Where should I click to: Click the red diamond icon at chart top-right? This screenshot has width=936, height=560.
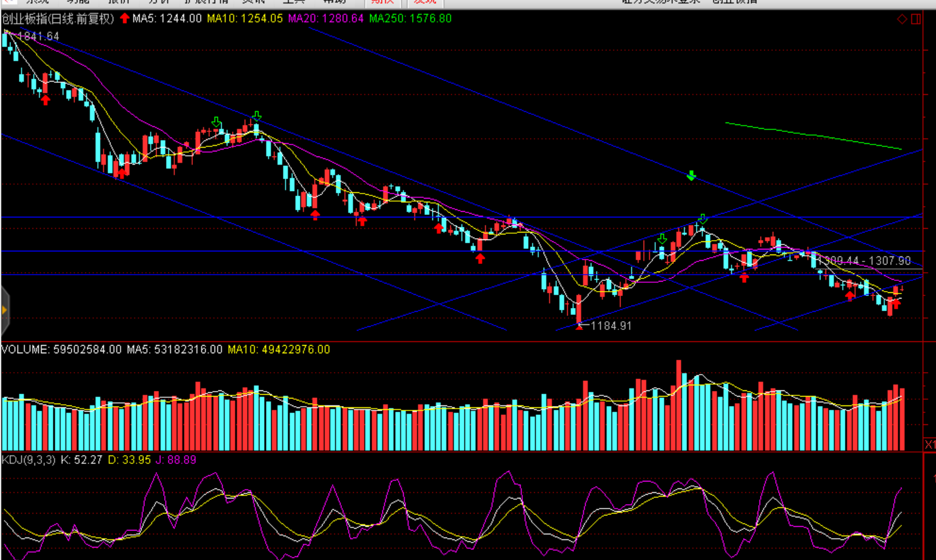(902, 19)
